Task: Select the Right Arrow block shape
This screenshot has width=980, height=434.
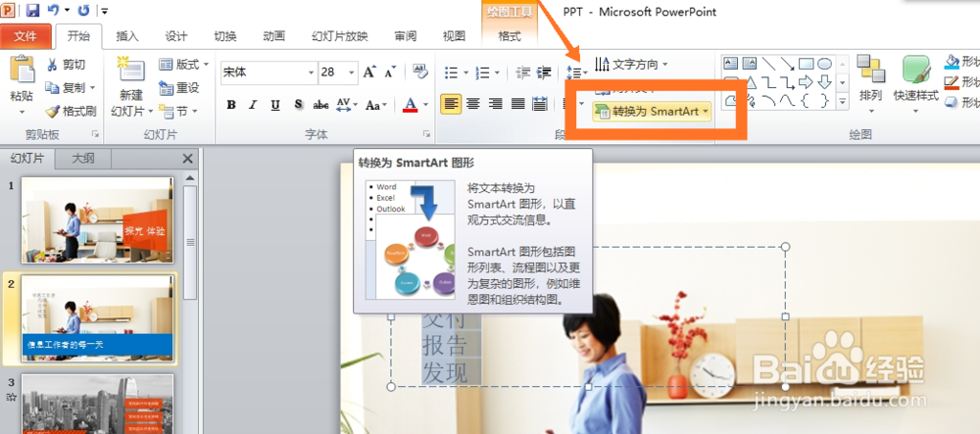Action: click(807, 82)
